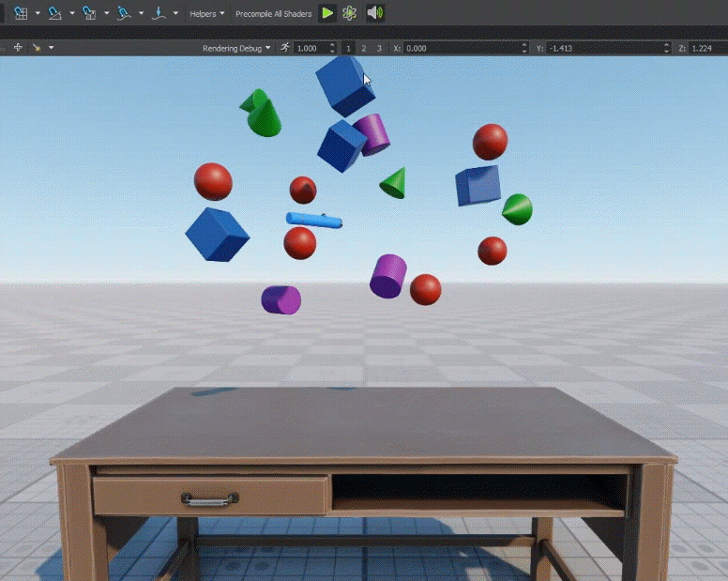
Task: Toggle physics simulation atom icon
Action: tap(349, 13)
